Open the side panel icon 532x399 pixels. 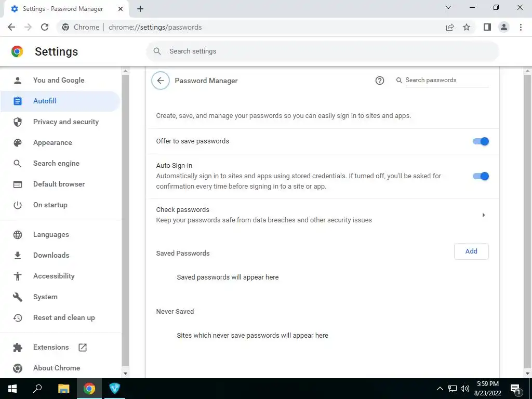(487, 27)
